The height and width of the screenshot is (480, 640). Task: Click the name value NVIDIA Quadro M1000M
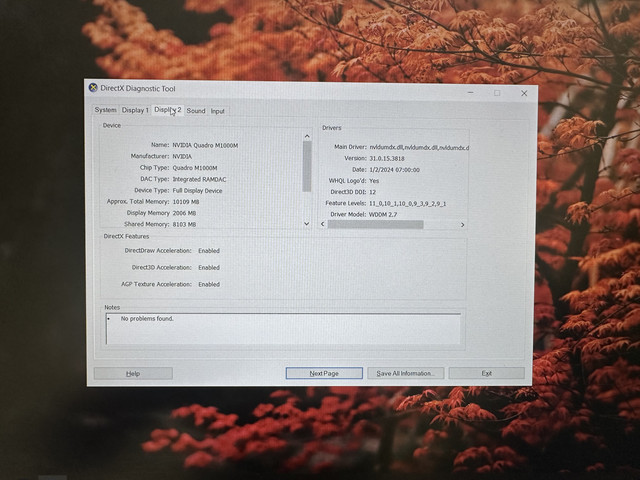point(205,145)
